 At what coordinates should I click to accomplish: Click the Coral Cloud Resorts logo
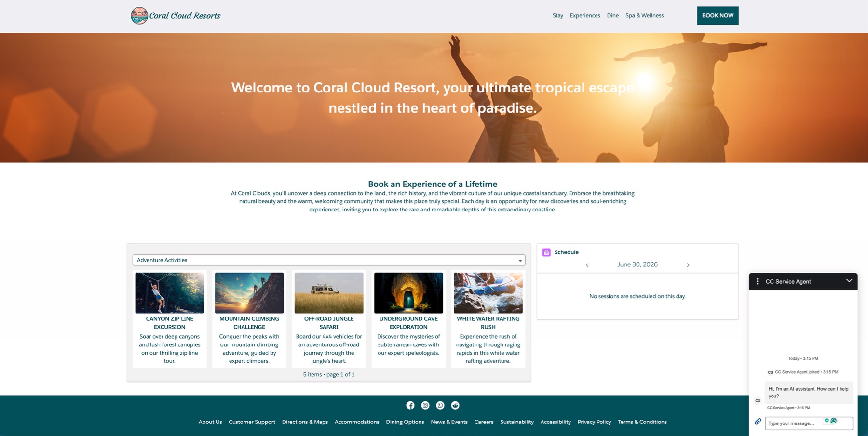point(176,15)
